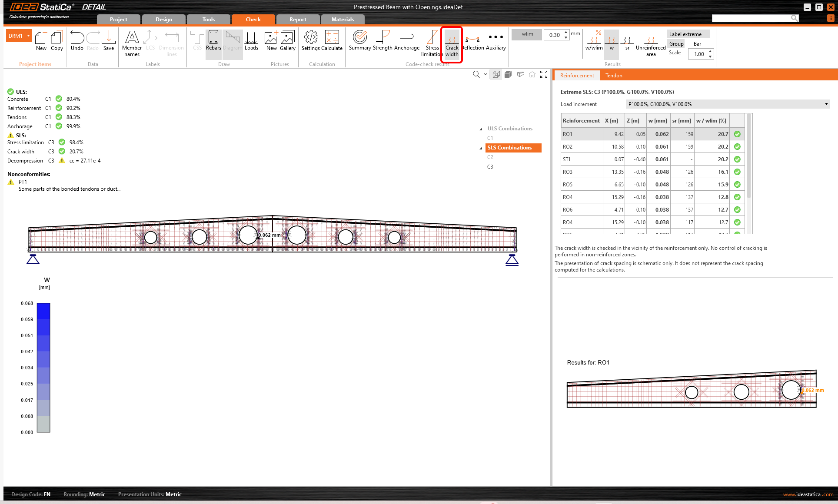Viewport: 838px width, 504px height.
Task: Toggle solid view cube icon
Action: (x=508, y=75)
